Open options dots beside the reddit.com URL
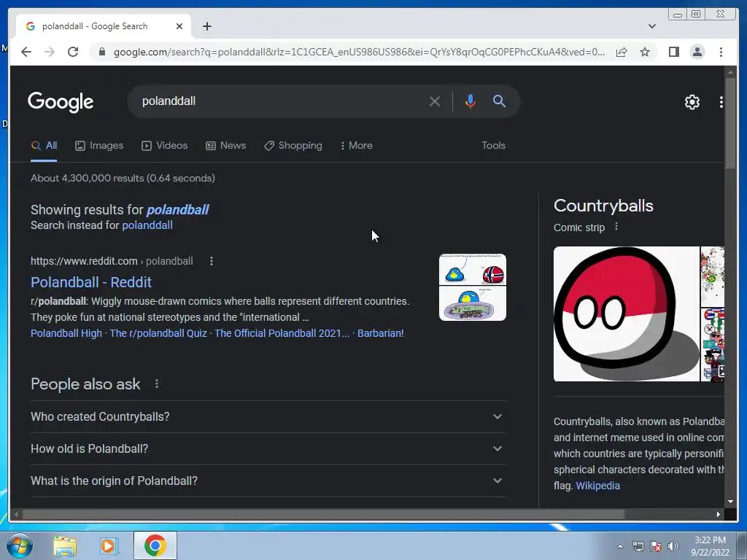This screenshot has height=560, width=747. coord(212,261)
